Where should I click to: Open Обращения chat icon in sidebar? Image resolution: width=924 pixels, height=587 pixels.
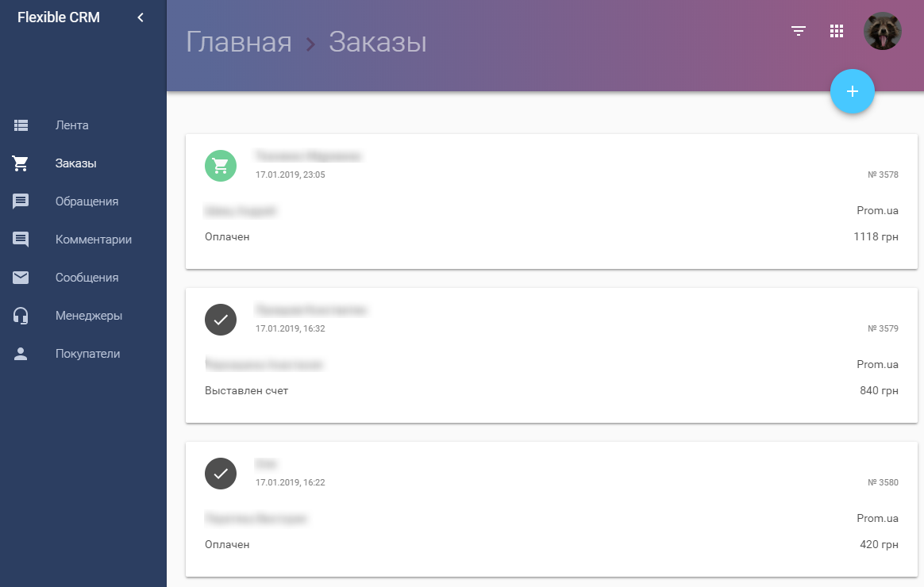[21, 201]
